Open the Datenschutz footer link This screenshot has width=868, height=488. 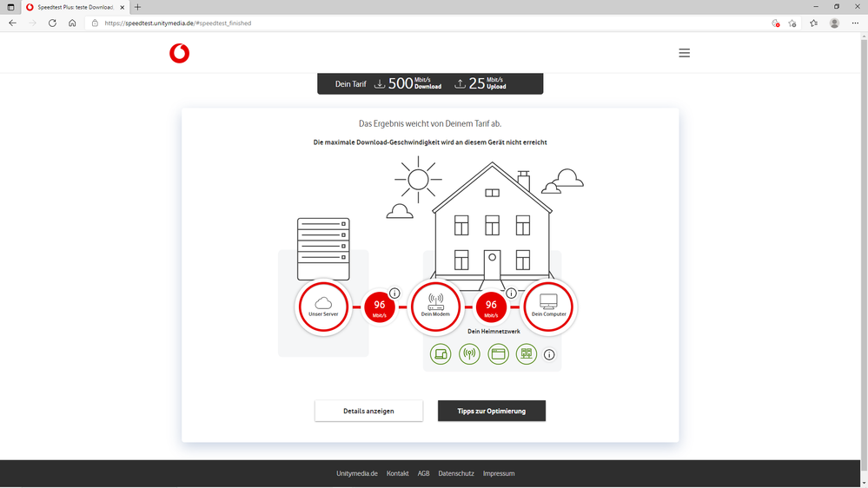pyautogui.click(x=456, y=473)
